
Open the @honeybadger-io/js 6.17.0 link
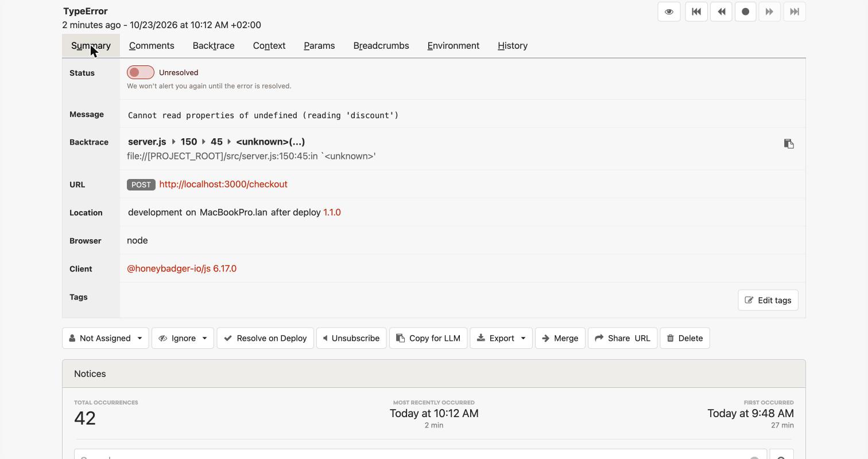(x=181, y=269)
